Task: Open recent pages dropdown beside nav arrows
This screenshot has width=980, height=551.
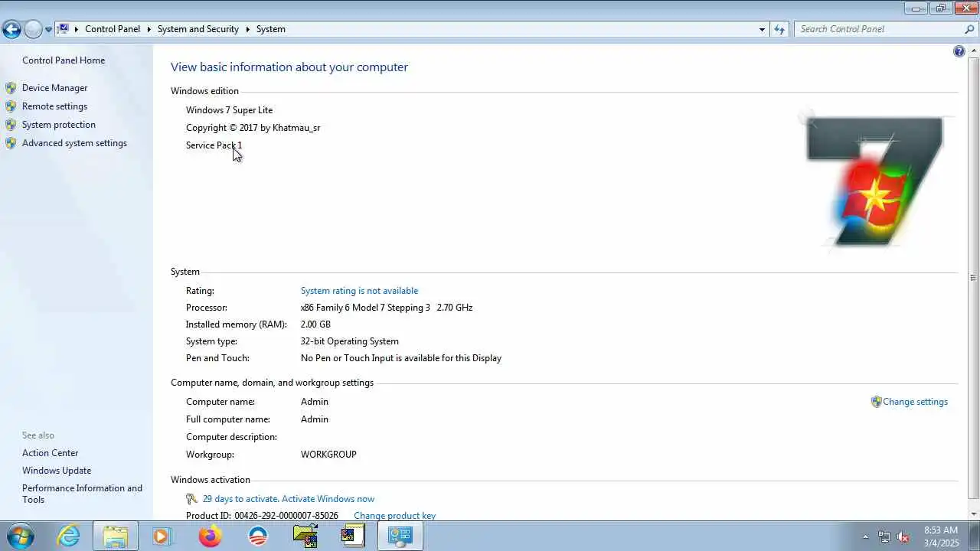Action: coord(48,30)
